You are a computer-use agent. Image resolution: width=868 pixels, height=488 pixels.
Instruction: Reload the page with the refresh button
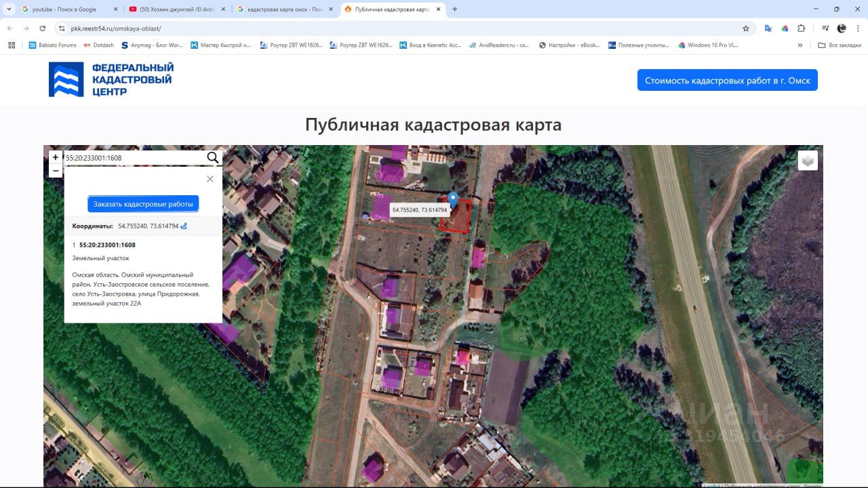click(43, 28)
